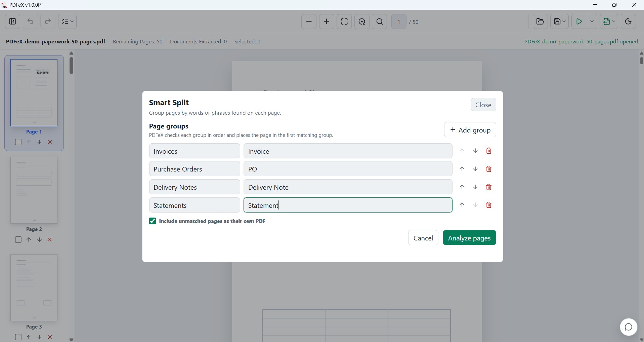Delete the Delivery Notes group
This screenshot has height=342, width=644.
pyautogui.click(x=489, y=187)
